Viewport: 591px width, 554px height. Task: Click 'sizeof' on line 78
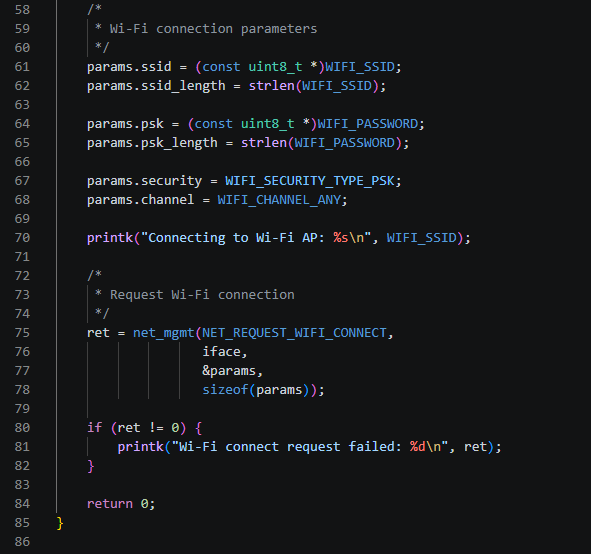[225, 390]
